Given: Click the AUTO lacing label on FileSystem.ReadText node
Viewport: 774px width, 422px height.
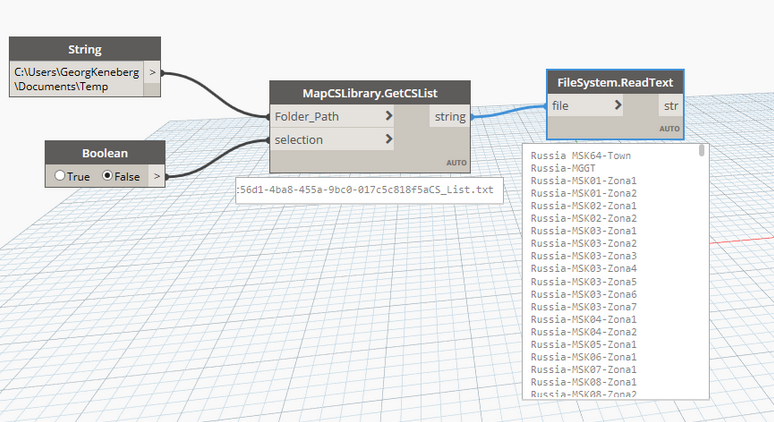Looking at the screenshot, I should point(669,128).
